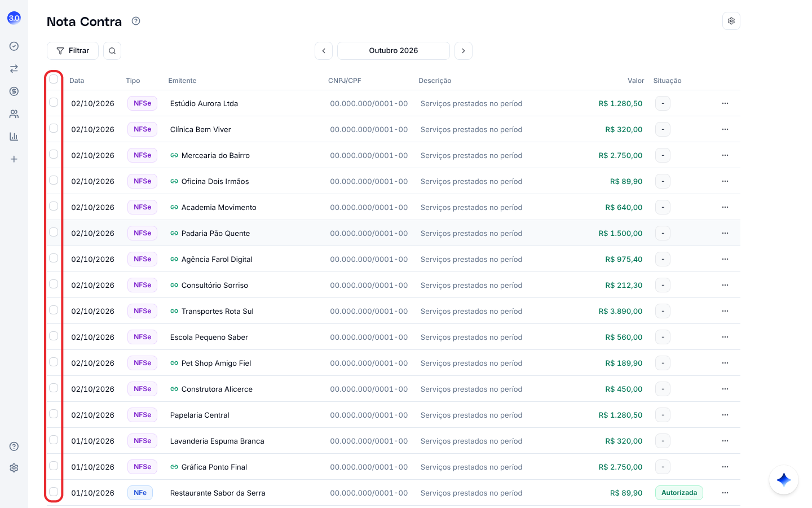Open the dollar-coin sidebar icon
This screenshot has height=508, width=812.
[14, 91]
